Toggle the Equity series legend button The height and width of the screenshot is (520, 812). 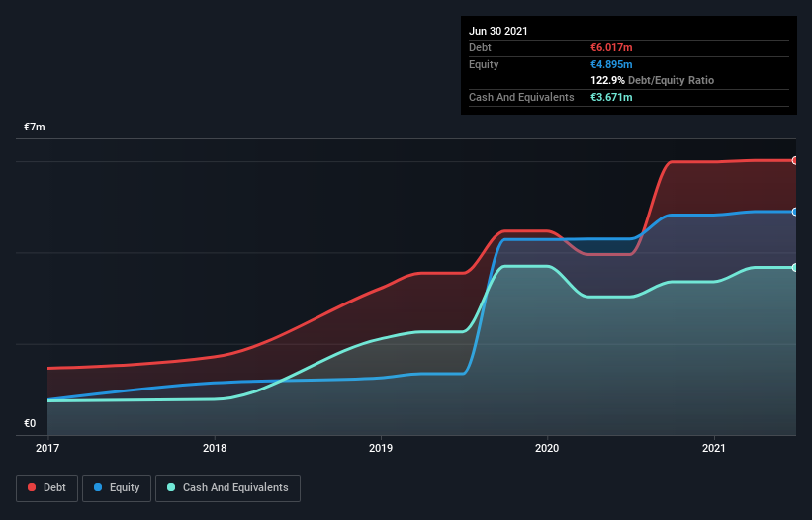pos(117,488)
